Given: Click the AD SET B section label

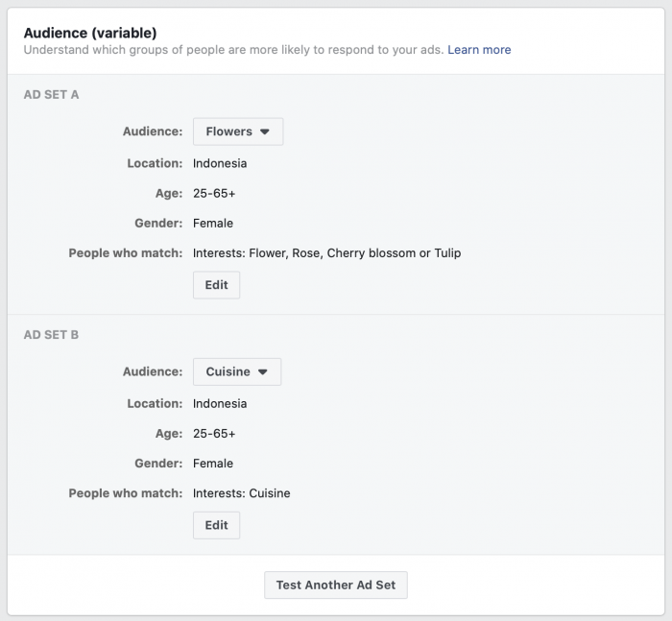Looking at the screenshot, I should [51, 335].
